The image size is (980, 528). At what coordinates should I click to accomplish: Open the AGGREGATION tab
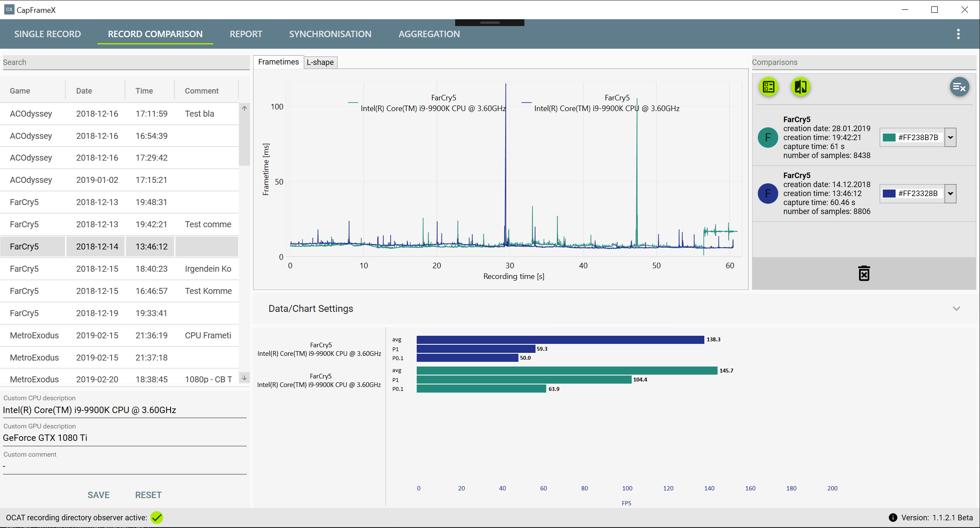click(429, 34)
